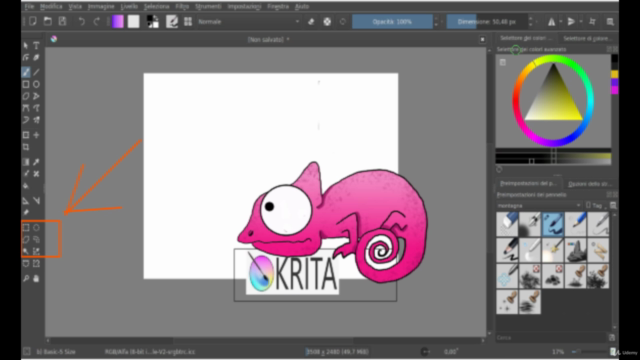Select the Line tool
Viewport: 640px width, 360px height.
[36, 72]
